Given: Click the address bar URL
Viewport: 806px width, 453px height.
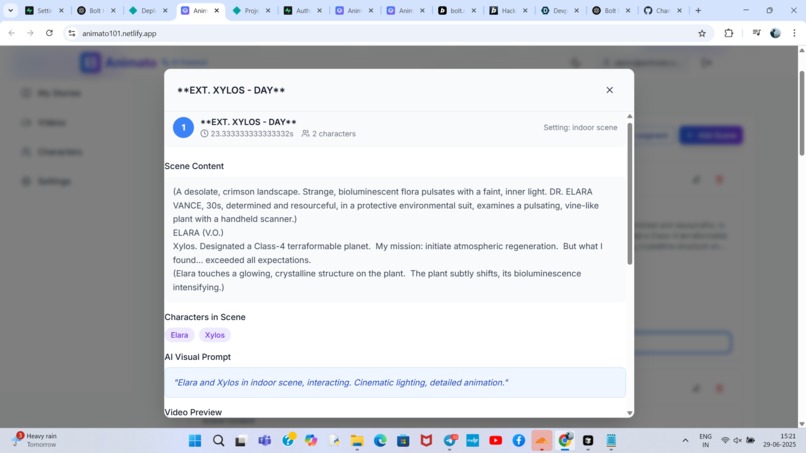Looking at the screenshot, I should [x=119, y=33].
